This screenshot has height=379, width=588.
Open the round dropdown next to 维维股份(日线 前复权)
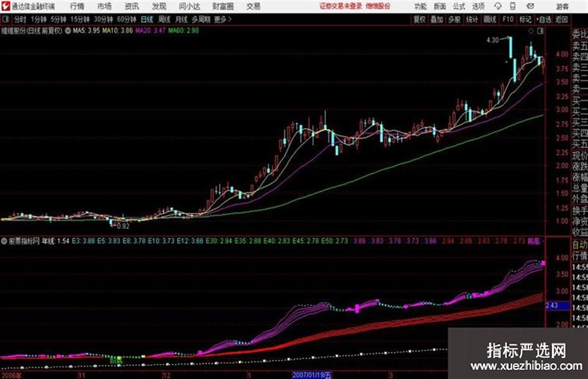pos(68,30)
